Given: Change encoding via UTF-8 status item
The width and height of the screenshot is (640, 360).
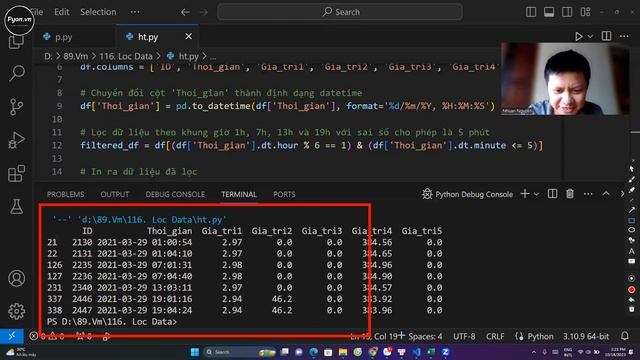Looking at the screenshot, I should coord(464,336).
